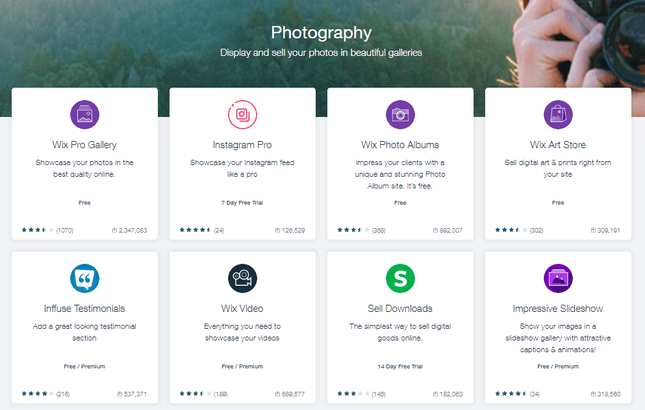This screenshot has width=645, height=410.
Task: Click the Instagram Pro pink icon
Action: coord(242,114)
